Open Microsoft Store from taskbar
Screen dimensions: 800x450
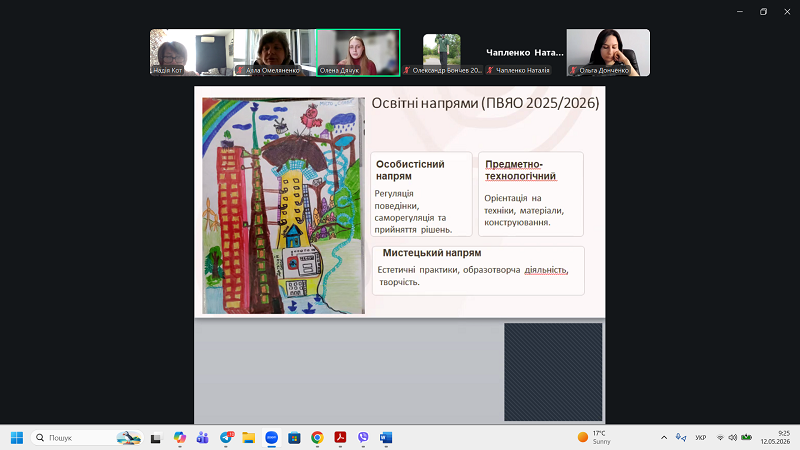click(x=294, y=438)
